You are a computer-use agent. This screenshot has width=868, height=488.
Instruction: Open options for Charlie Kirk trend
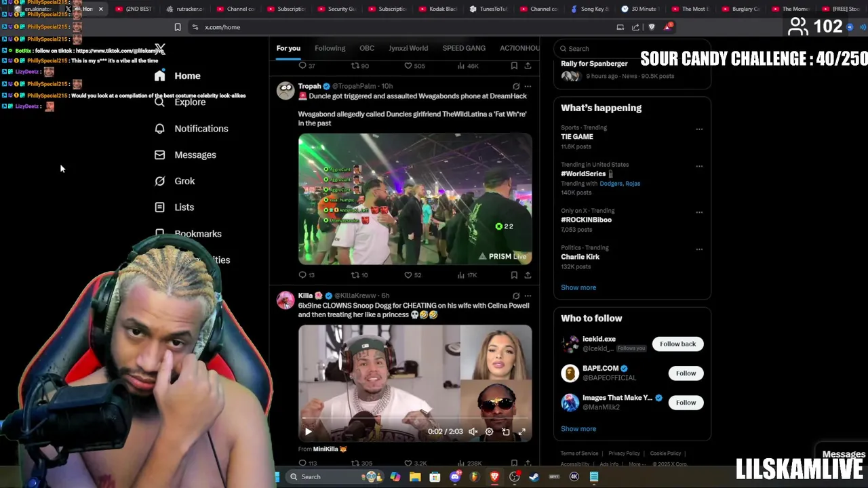(x=699, y=249)
